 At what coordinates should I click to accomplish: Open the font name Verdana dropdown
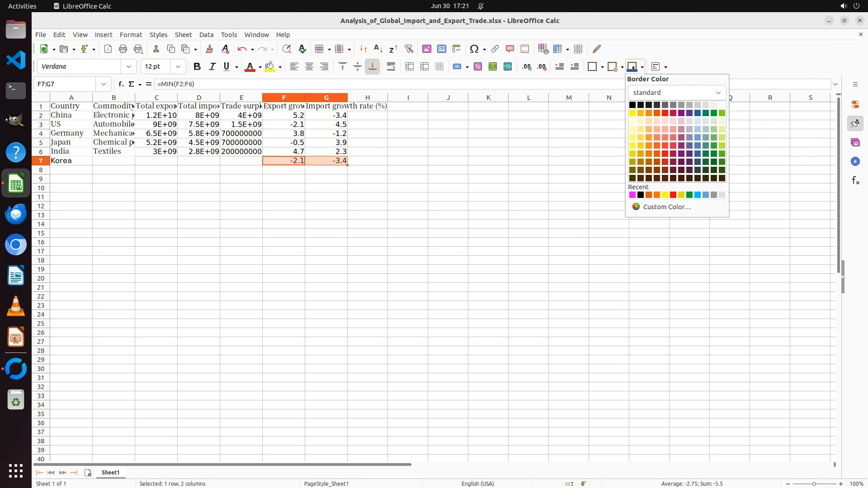[x=129, y=66]
